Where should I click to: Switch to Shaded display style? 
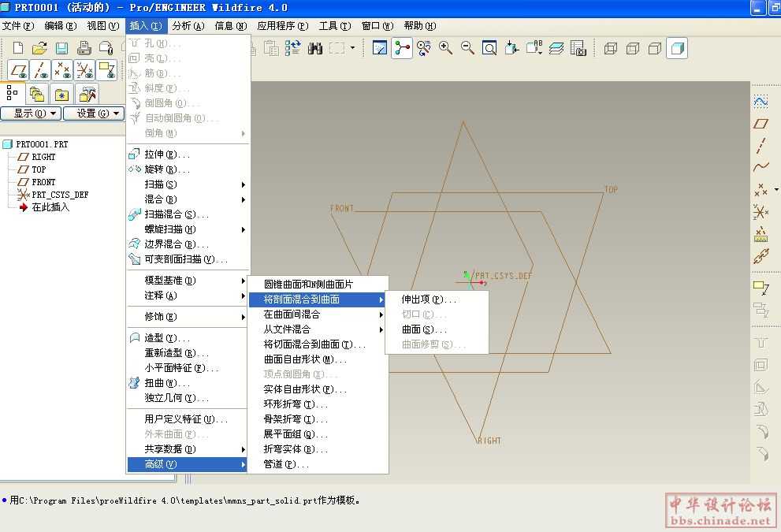tap(677, 48)
